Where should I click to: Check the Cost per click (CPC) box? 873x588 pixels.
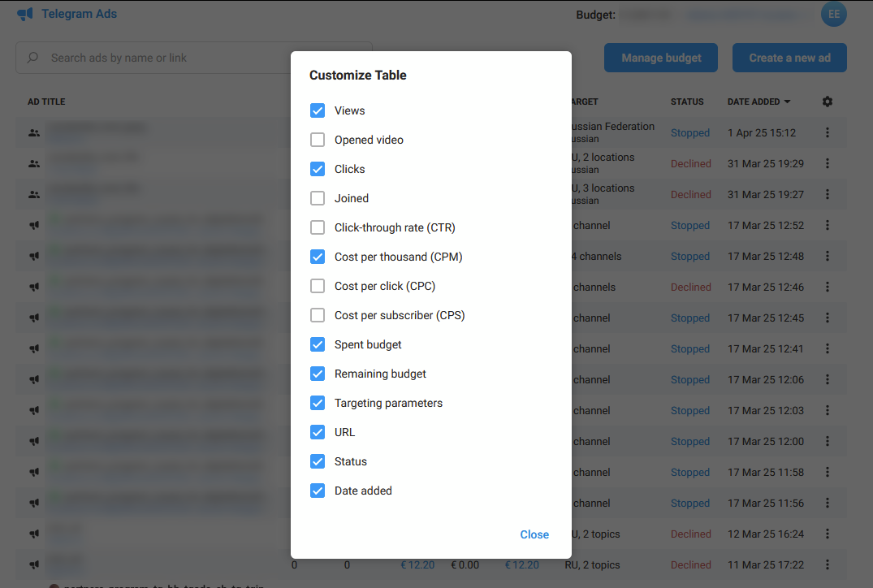(318, 286)
